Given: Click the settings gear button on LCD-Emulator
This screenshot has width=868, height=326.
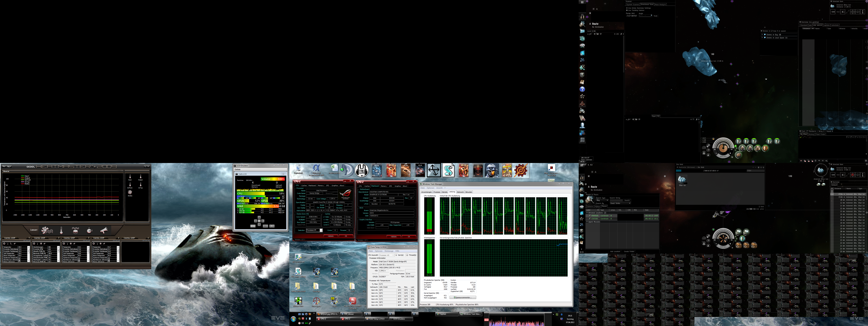Looking at the screenshot, I should [272, 226].
